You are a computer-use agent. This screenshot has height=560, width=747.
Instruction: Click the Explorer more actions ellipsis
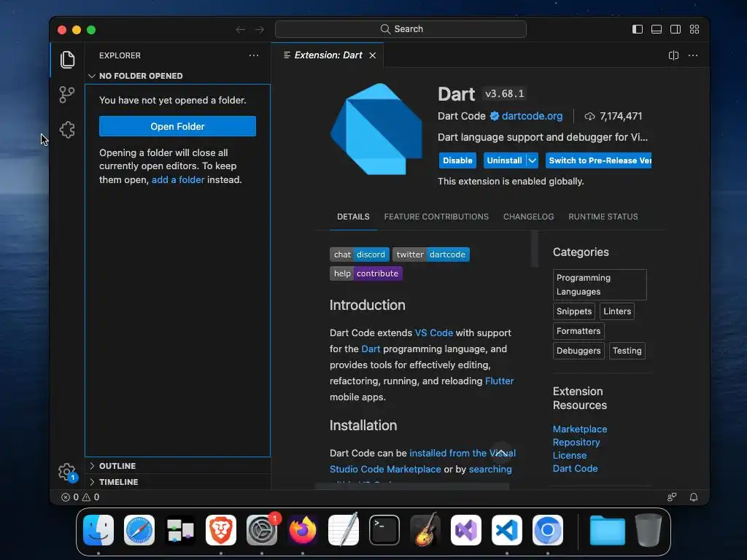click(254, 55)
